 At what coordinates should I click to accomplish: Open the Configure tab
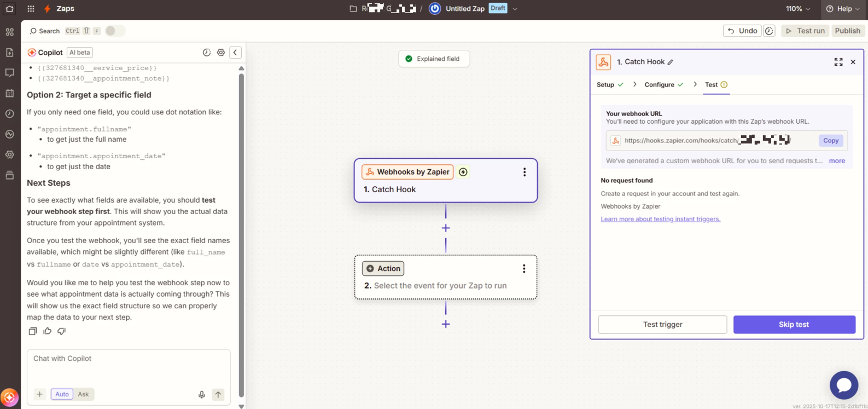tap(659, 85)
